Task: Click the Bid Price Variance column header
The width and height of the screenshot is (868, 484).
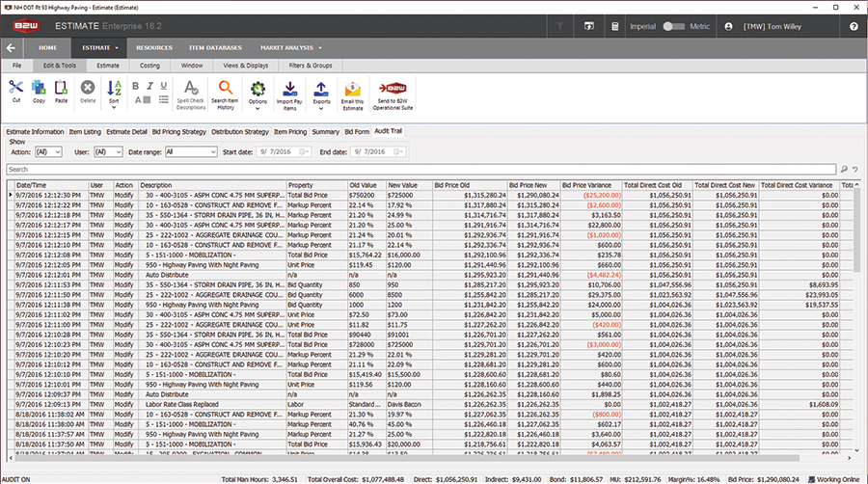Action: [591, 185]
